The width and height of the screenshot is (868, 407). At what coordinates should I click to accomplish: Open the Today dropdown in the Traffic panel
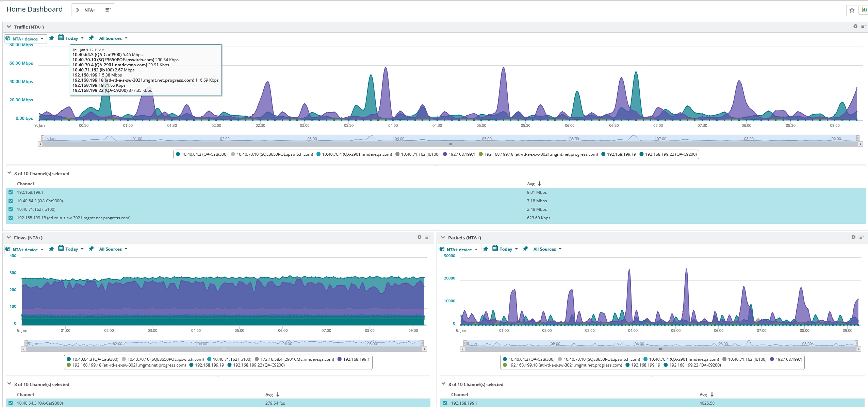(x=72, y=38)
